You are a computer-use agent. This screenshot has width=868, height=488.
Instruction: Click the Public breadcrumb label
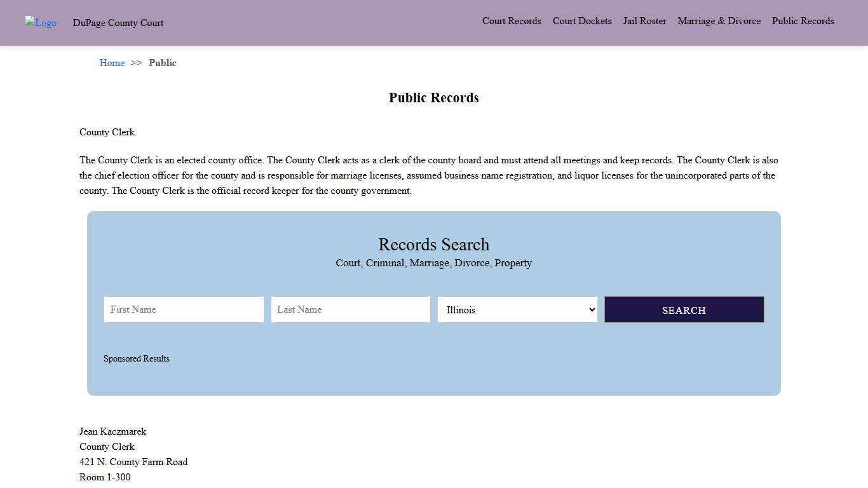[163, 63]
